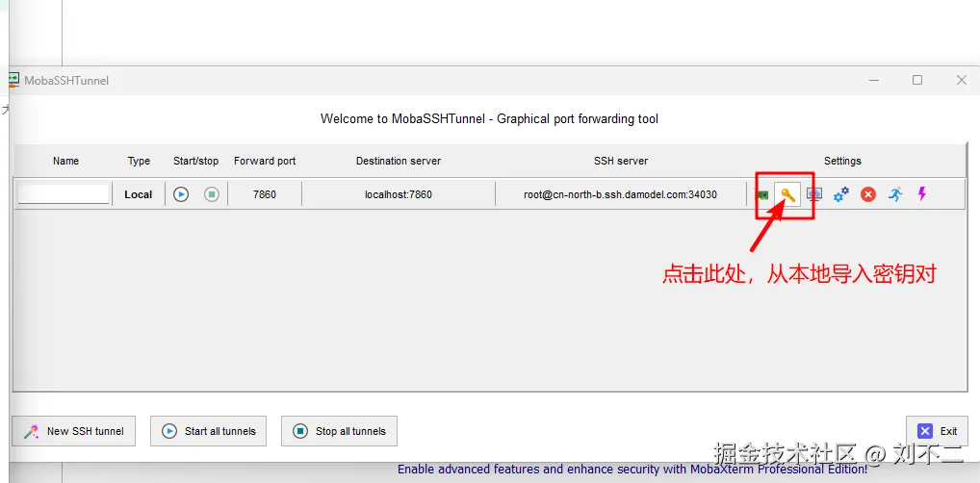980x483 pixels.
Task: Maximize the MobaSSHTunnel window
Action: 916,80
